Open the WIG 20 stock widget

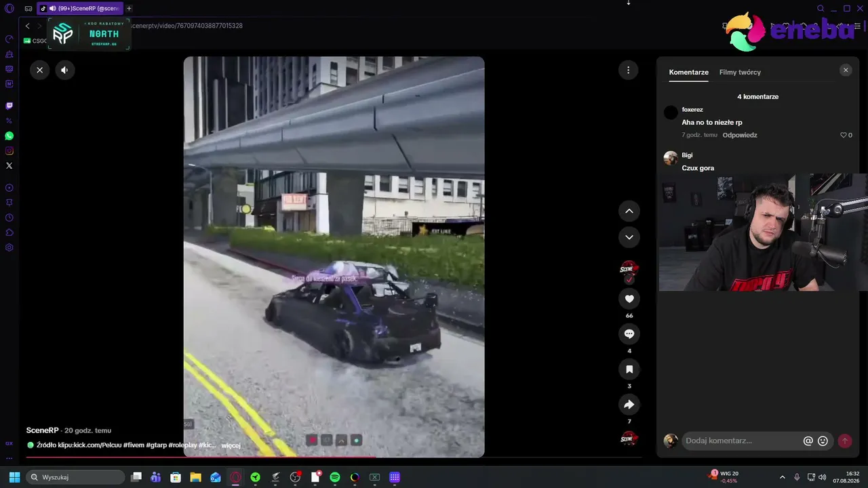coord(724,477)
